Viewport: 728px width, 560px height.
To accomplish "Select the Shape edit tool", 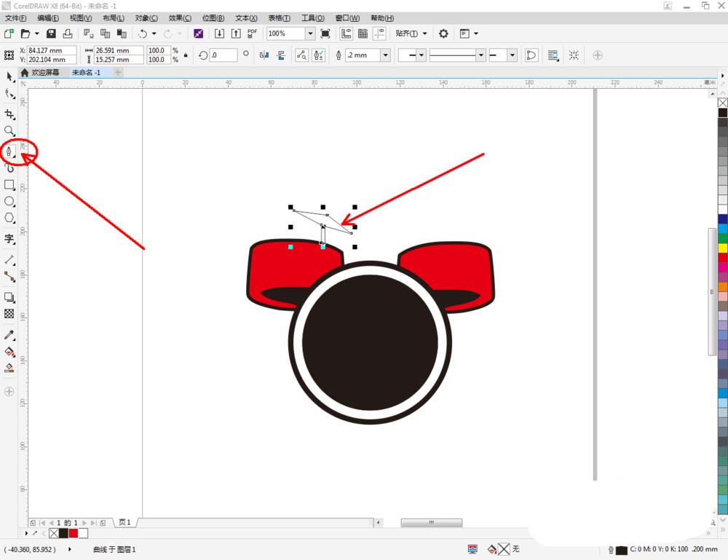I will coord(9,94).
